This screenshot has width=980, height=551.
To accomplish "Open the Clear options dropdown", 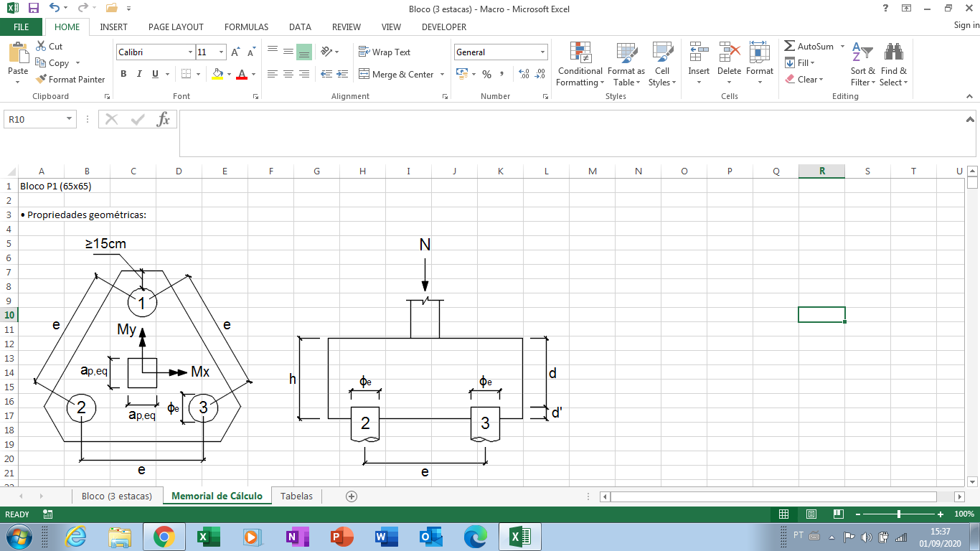I will 804,80.
